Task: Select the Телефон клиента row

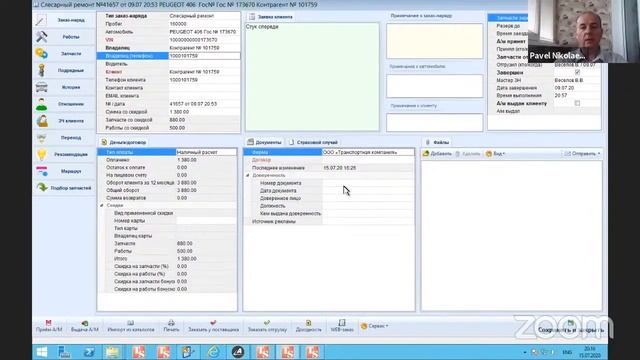Action: tap(169, 80)
